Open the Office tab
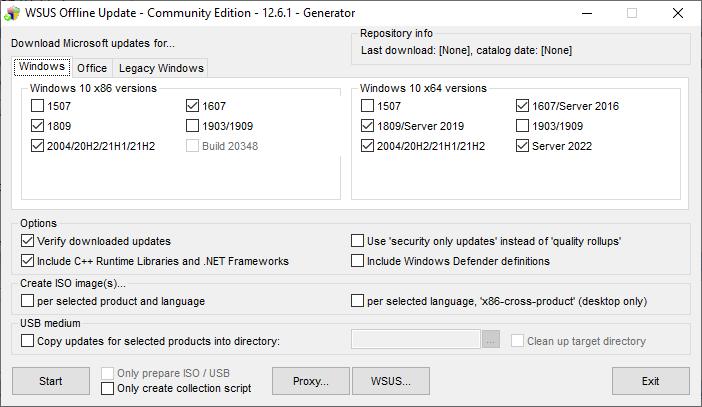 [92, 68]
